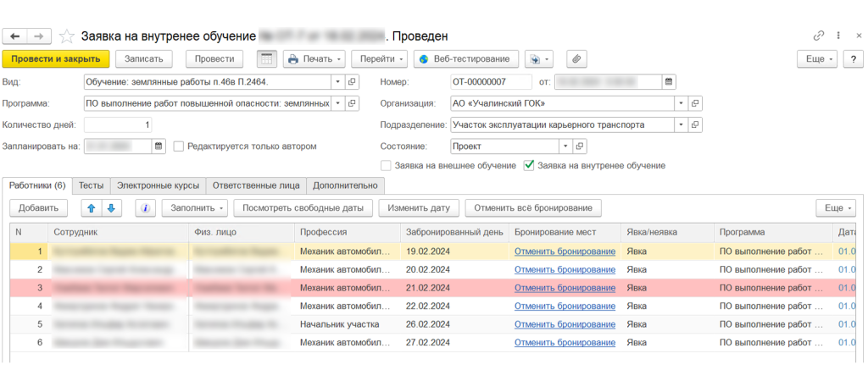Click Отменить бронирование link in row 3
The image size is (868, 381).
[x=565, y=288]
